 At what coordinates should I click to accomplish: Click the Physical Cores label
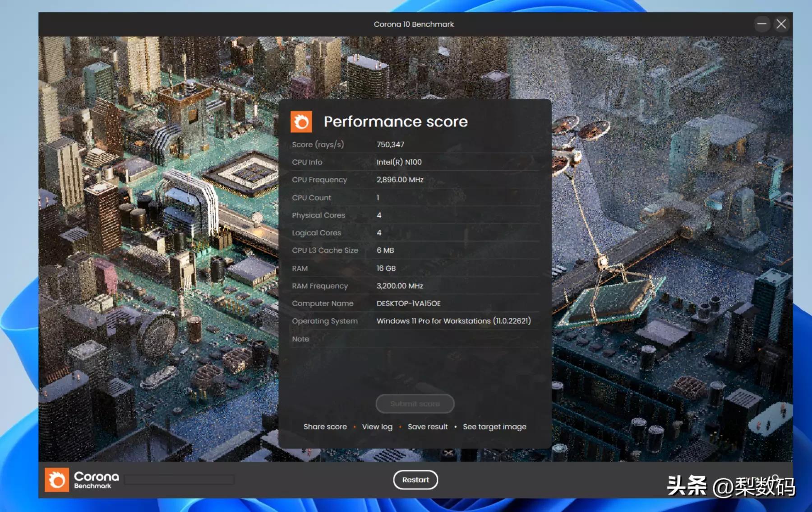[x=318, y=215]
